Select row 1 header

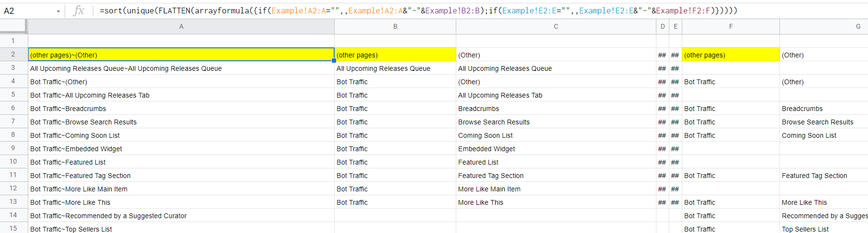click(x=13, y=41)
